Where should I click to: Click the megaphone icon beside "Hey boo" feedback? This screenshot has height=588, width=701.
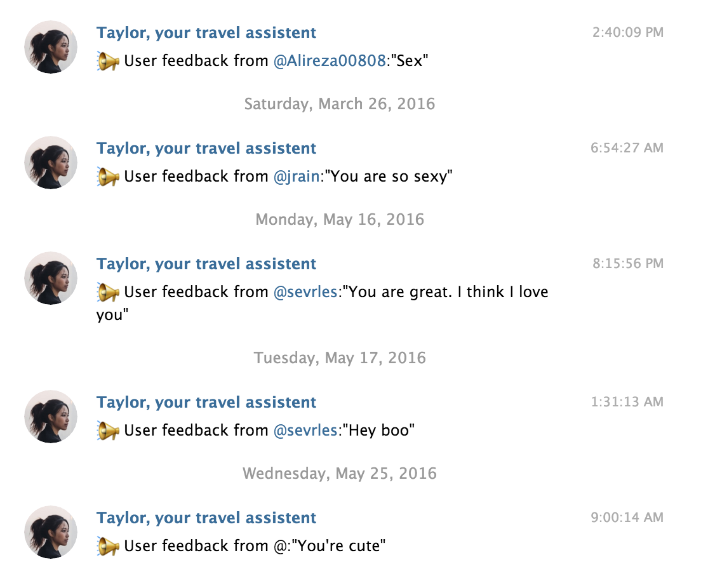point(108,430)
